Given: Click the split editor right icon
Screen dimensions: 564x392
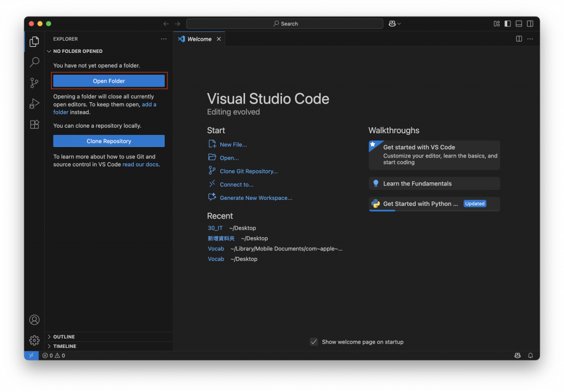Looking at the screenshot, I should 519,39.
